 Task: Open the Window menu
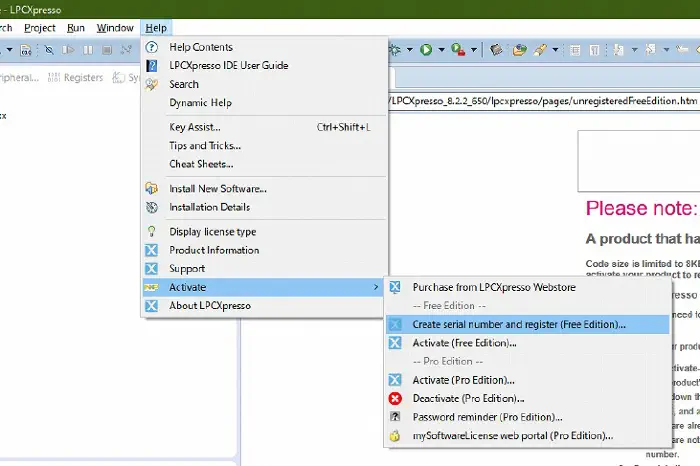115,28
